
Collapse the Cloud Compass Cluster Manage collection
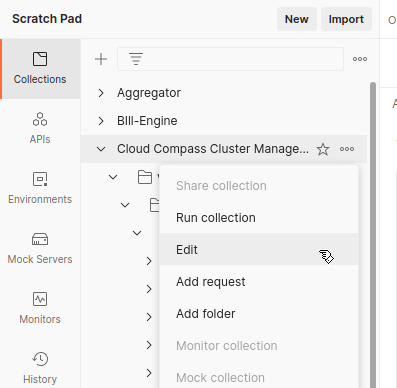pyautogui.click(x=101, y=149)
